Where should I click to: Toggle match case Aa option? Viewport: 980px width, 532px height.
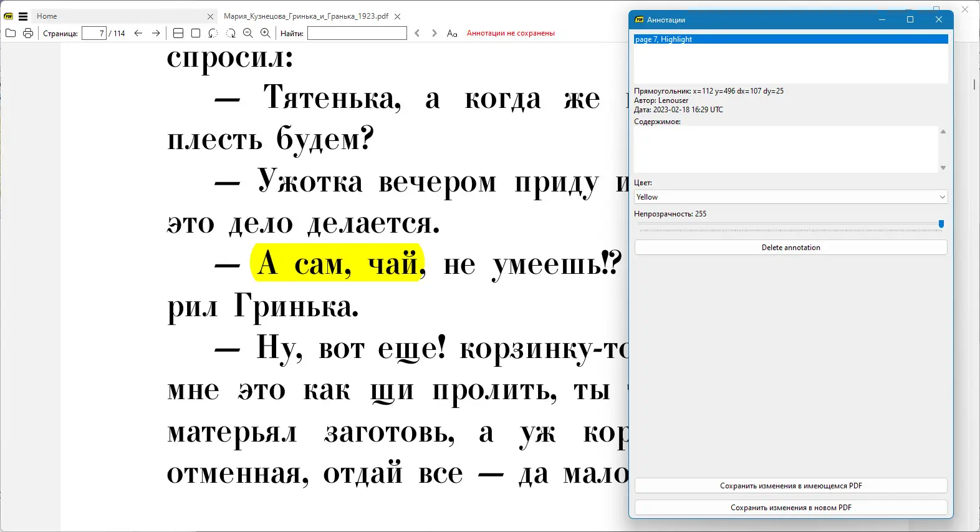(x=452, y=33)
